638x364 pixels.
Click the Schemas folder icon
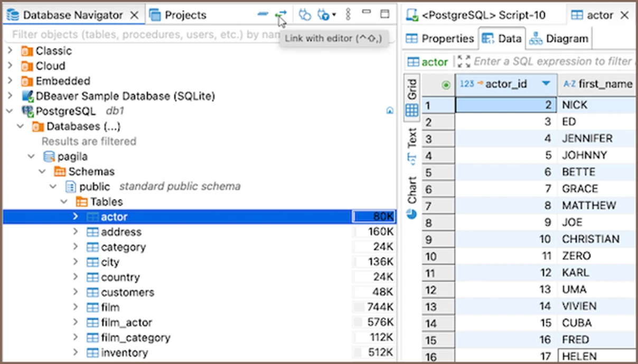(x=60, y=171)
